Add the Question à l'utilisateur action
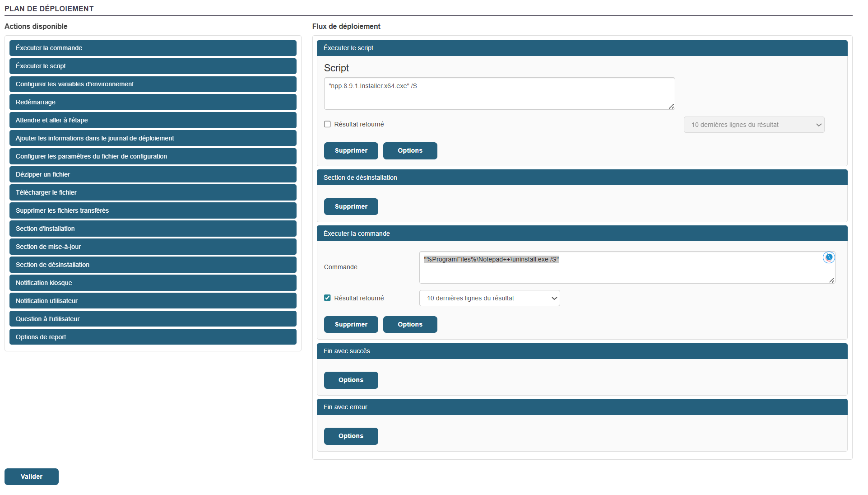The height and width of the screenshot is (495, 868). [153, 319]
